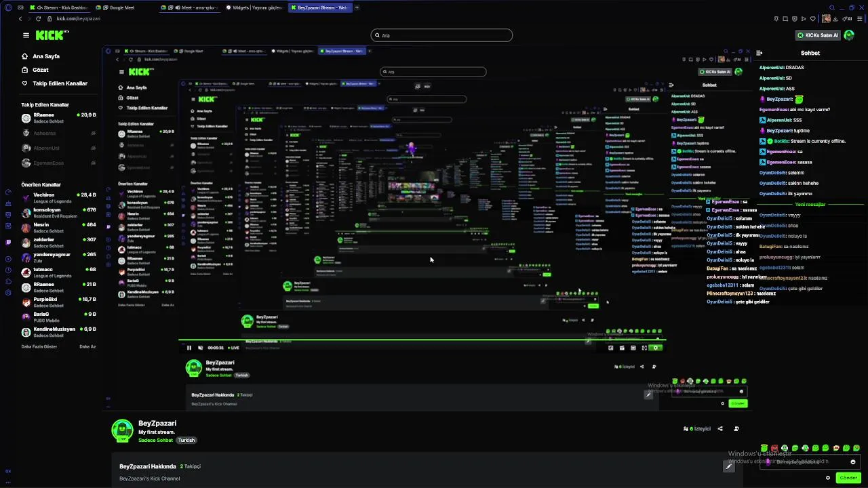Click the browser back arrow

20,18
